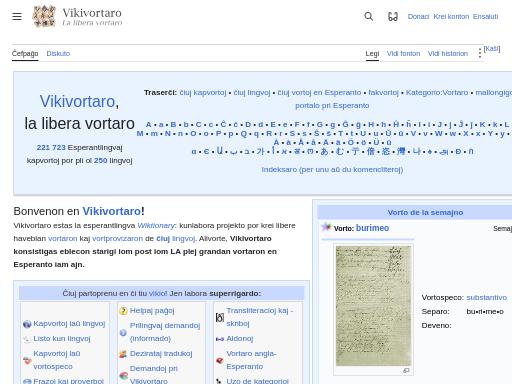Viewport: 512px width, 384px height.
Task: Enlarge the manuscript image icon
Action: tap(406, 370)
